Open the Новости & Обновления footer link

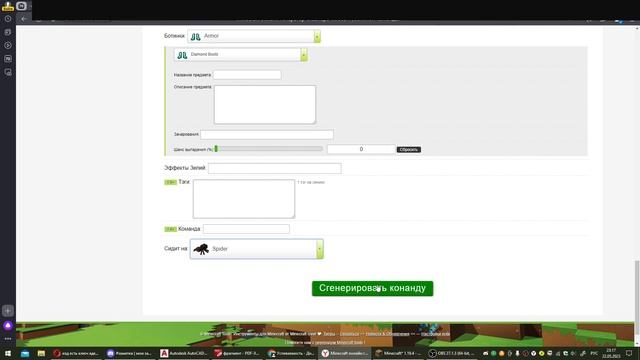coord(387,334)
